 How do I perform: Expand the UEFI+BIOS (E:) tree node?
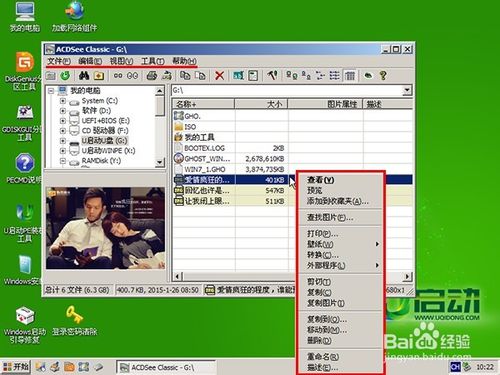[63, 121]
